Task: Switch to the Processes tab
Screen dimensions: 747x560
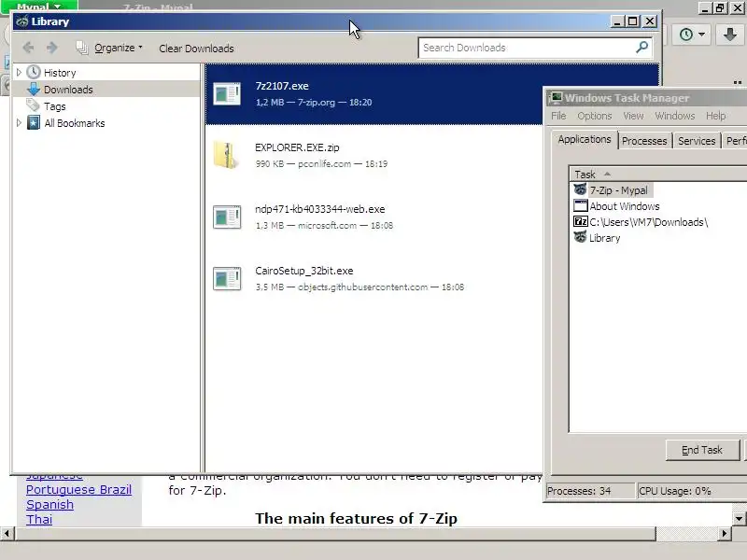Action: pyautogui.click(x=644, y=141)
